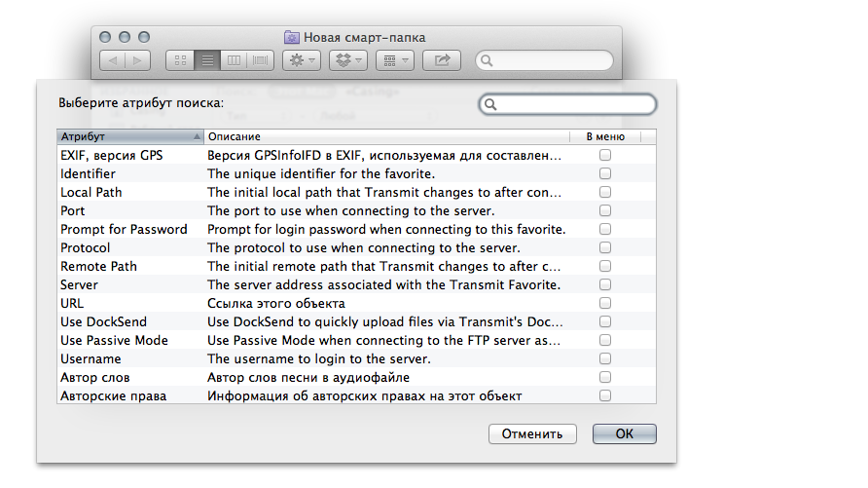Open the item arrangement dropdown
Image resolution: width=868 pixels, height=488 pixels.
point(394,60)
